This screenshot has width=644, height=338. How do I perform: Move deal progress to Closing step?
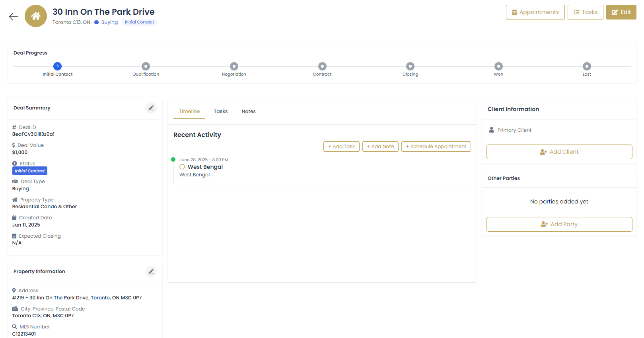410,66
